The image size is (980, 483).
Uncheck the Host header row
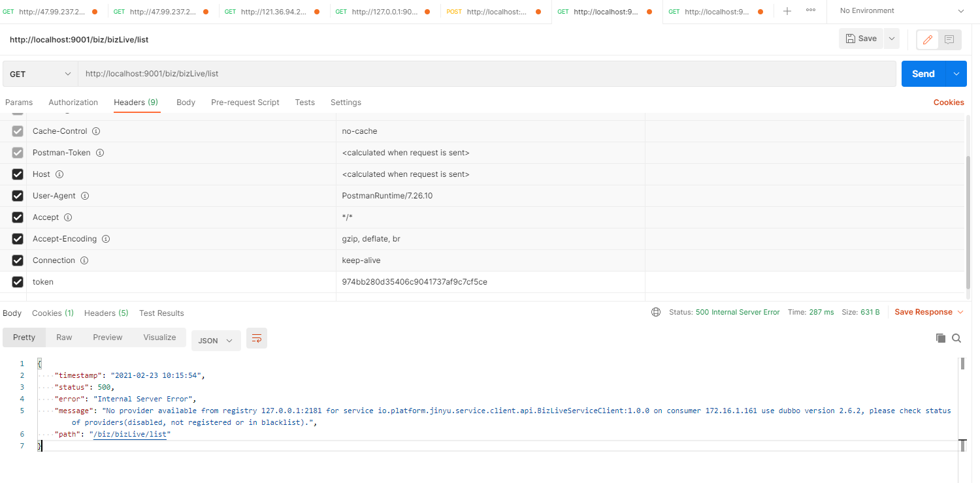click(17, 174)
